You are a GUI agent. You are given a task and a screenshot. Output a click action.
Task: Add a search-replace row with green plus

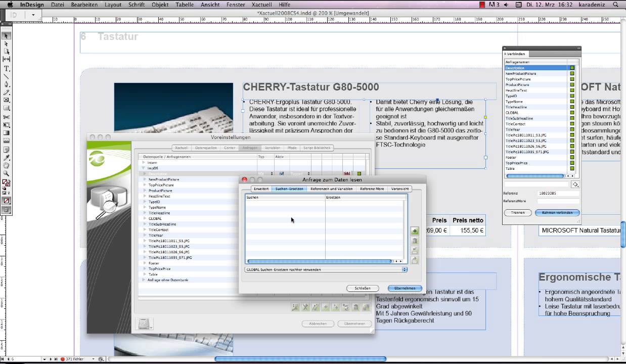[415, 231]
